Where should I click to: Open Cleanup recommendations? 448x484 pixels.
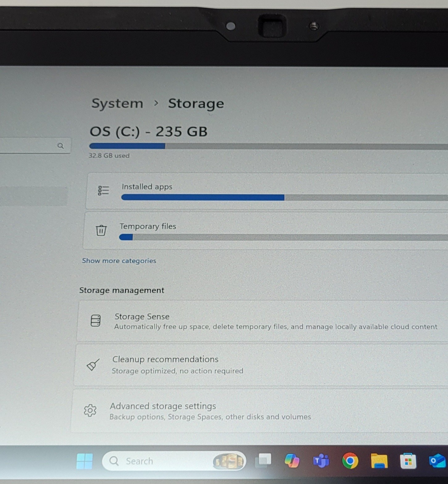(x=261, y=365)
